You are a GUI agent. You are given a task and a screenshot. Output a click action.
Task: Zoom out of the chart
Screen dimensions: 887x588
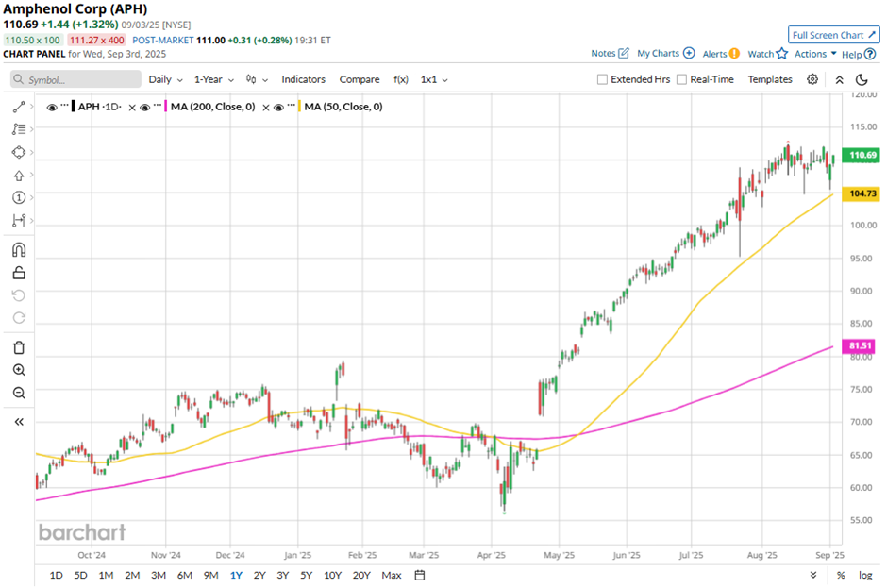pos(19,393)
